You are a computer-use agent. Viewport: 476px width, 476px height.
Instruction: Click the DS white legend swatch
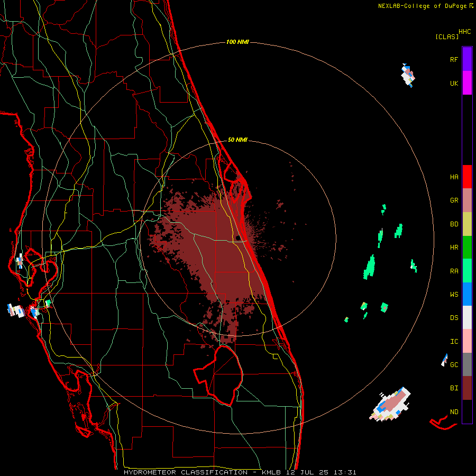point(467,317)
